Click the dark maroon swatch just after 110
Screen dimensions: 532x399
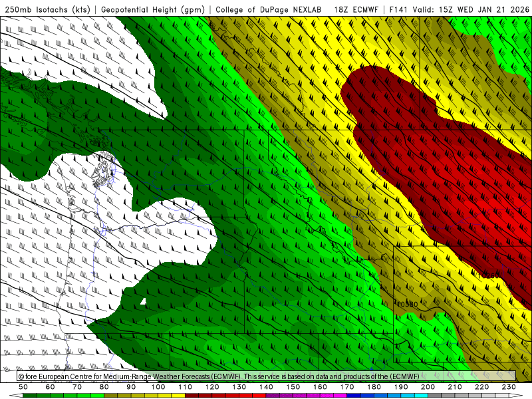[192, 396]
